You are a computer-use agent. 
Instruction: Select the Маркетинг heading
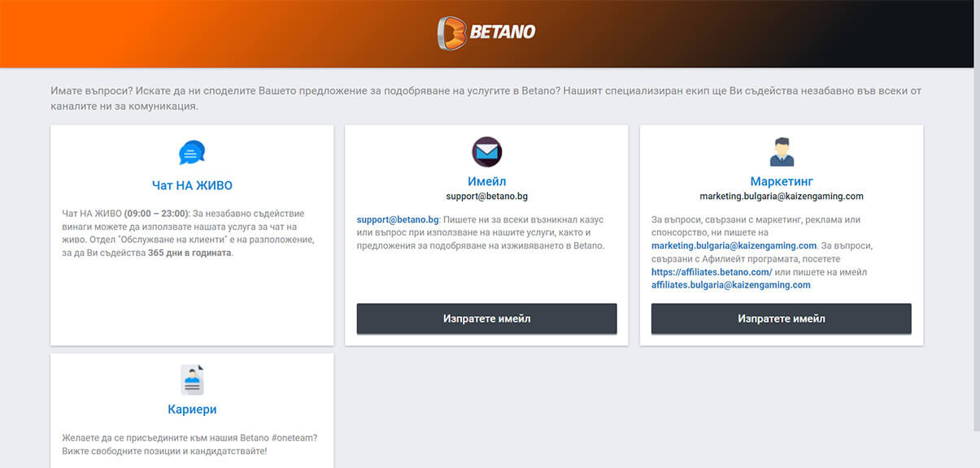click(x=782, y=181)
